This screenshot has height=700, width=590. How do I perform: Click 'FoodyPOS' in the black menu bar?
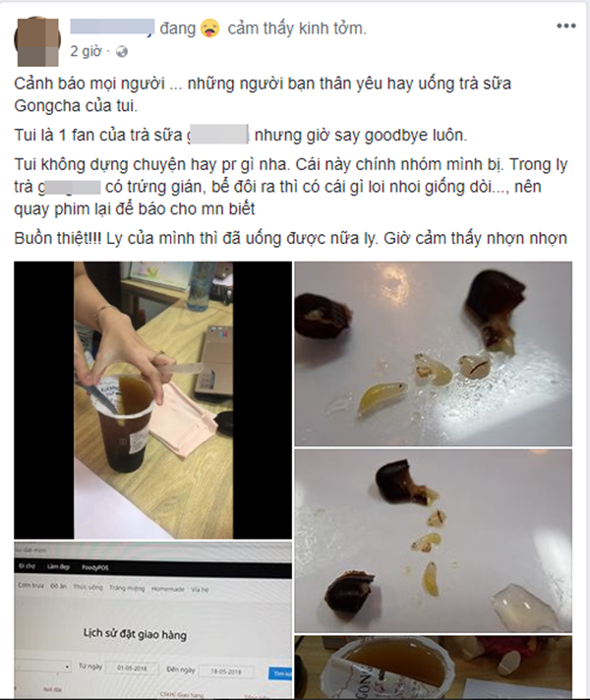pyautogui.click(x=94, y=567)
